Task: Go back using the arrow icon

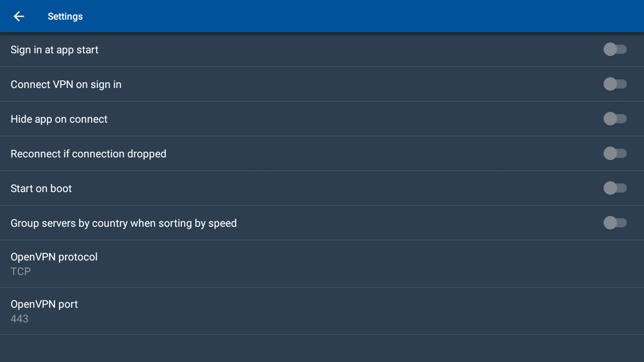Action: coord(19,16)
